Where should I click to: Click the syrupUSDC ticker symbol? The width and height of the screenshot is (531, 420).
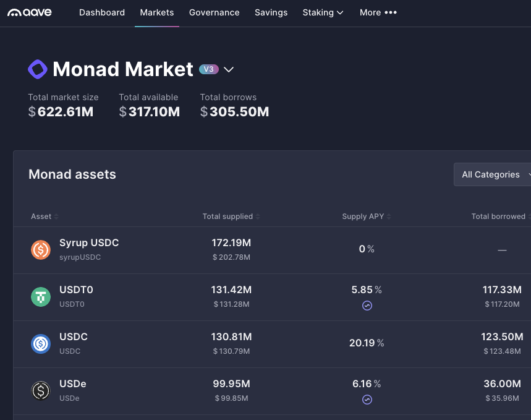[80, 257]
